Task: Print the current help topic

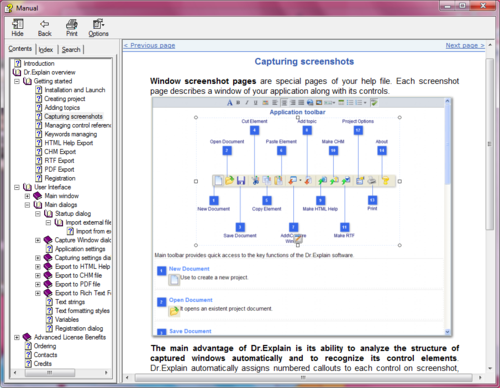Action: click(x=72, y=28)
